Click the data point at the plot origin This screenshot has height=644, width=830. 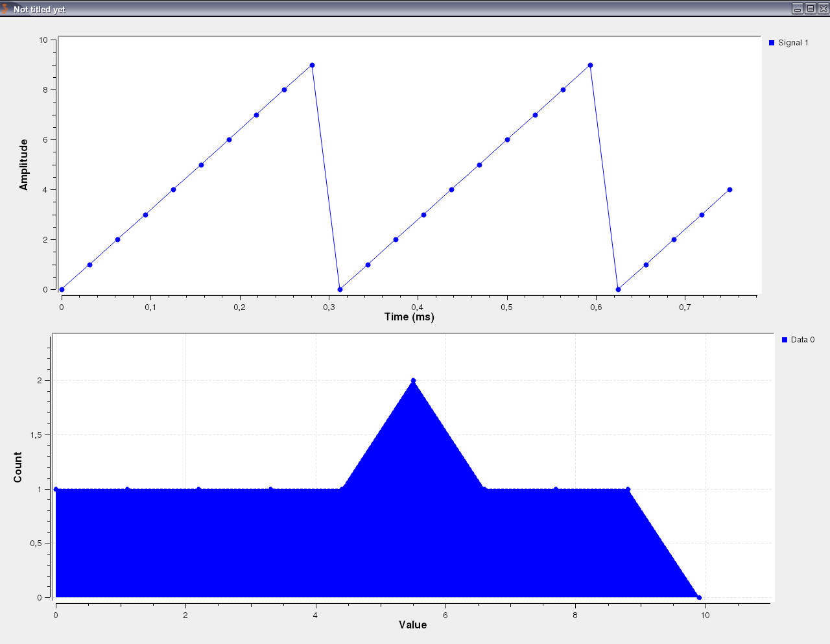point(62,290)
